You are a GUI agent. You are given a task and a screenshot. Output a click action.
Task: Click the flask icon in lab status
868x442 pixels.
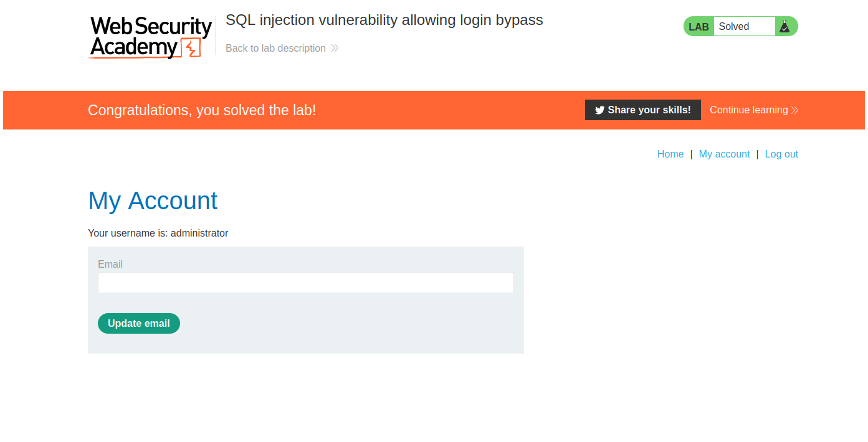785,26
